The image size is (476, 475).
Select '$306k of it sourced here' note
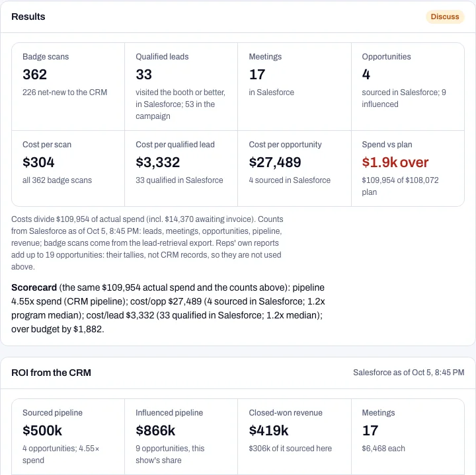click(x=290, y=449)
